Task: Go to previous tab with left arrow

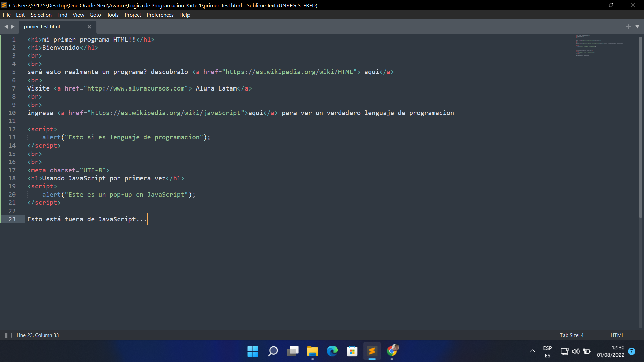Action: tap(6, 27)
